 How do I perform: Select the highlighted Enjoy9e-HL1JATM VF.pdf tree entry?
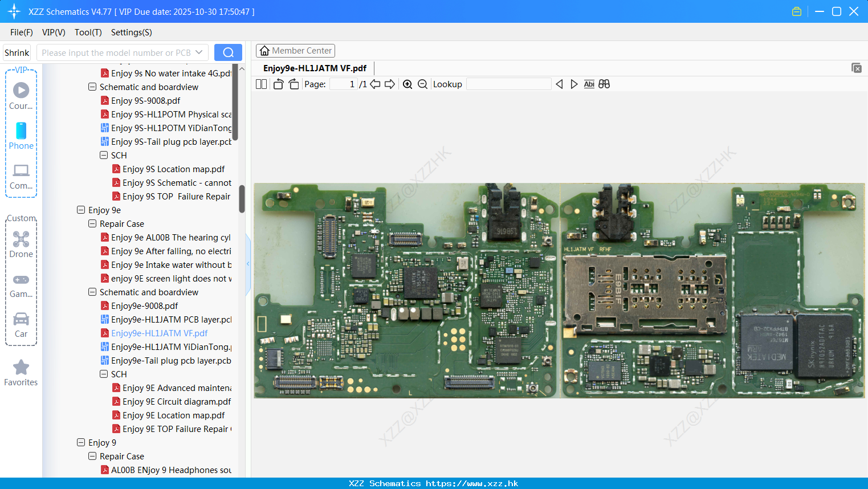pos(160,333)
